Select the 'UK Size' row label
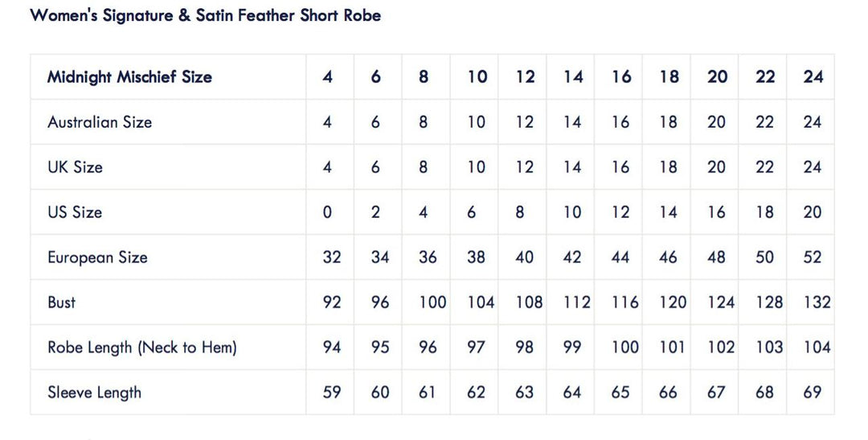The height and width of the screenshot is (440, 868). click(x=76, y=167)
